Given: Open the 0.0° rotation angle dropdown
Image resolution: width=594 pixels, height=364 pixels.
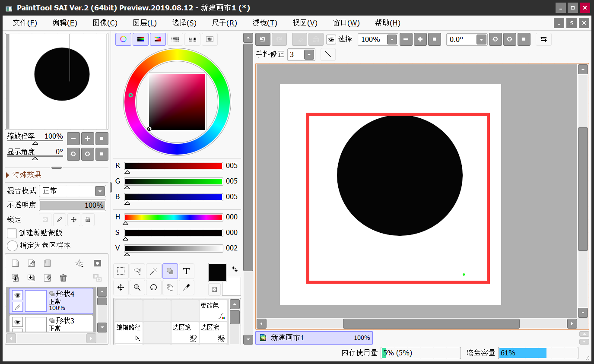Looking at the screenshot, I should [482, 40].
